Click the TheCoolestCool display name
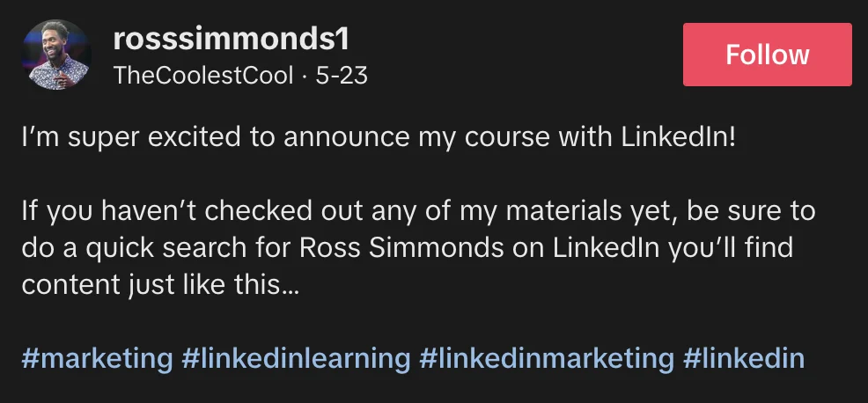The width and height of the screenshot is (868, 403). [x=202, y=76]
